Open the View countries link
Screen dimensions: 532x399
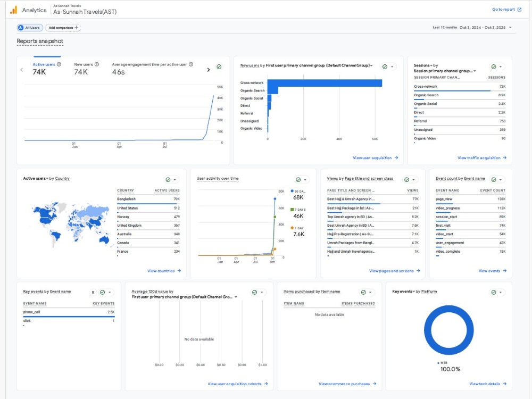click(x=164, y=271)
